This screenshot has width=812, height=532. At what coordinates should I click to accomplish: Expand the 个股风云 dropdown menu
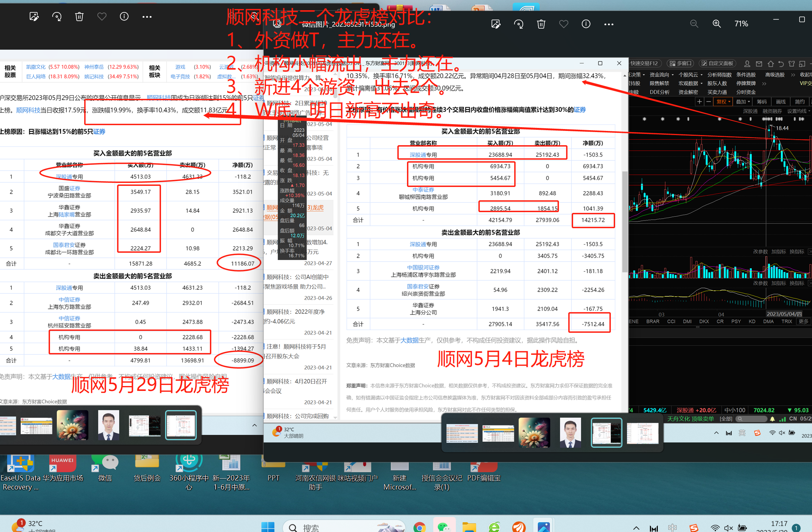pos(691,74)
